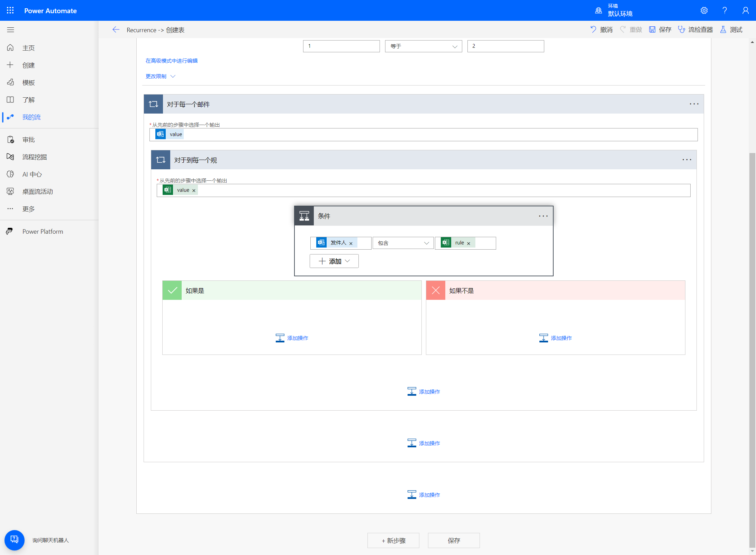
Task: Expand the 添加 condition row dropdown
Action: click(334, 261)
